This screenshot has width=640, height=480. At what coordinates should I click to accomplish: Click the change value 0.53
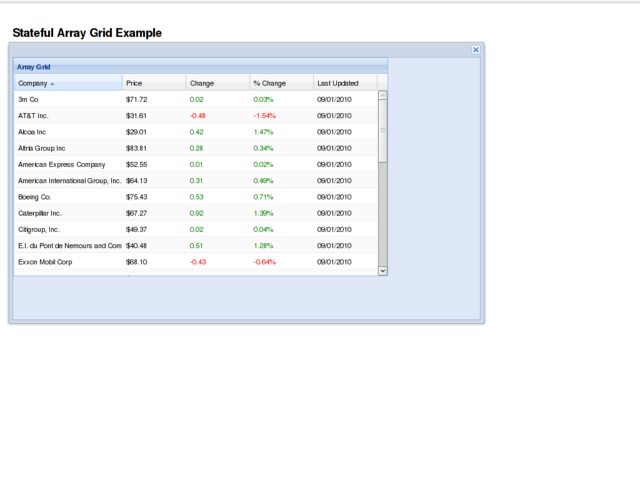tap(196, 197)
